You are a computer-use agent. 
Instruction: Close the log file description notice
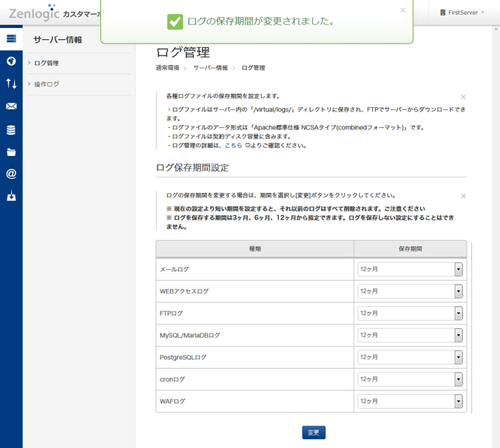pos(463,97)
